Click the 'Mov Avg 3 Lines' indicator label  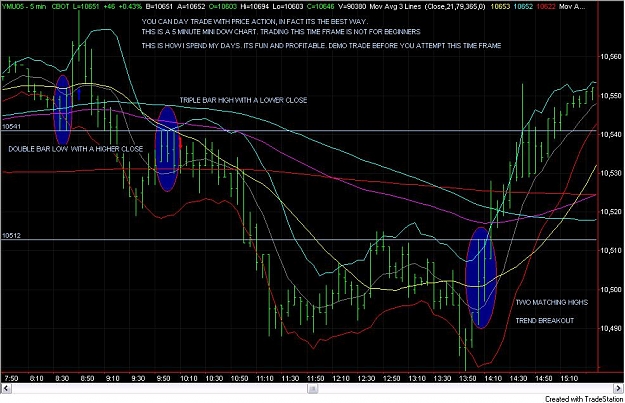[395, 7]
